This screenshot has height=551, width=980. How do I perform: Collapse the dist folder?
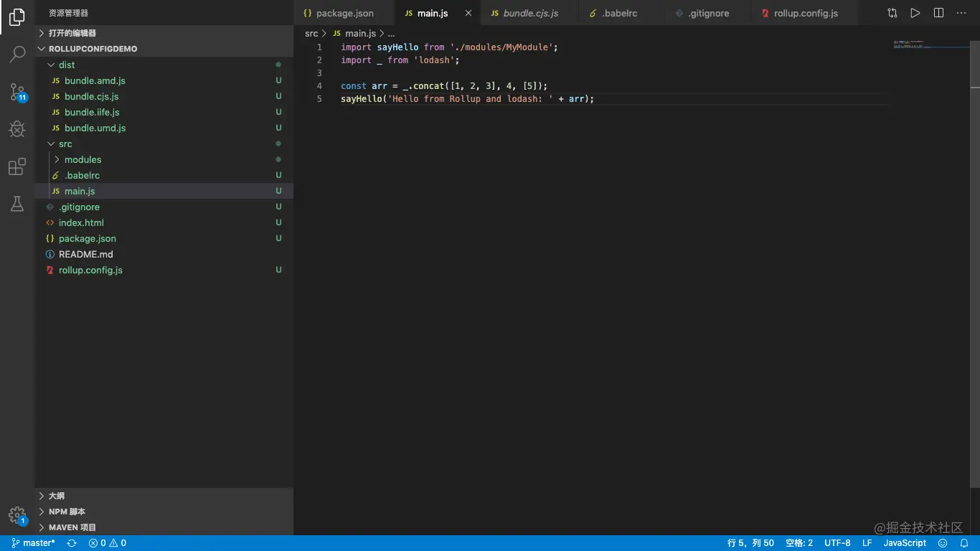tap(164, 65)
